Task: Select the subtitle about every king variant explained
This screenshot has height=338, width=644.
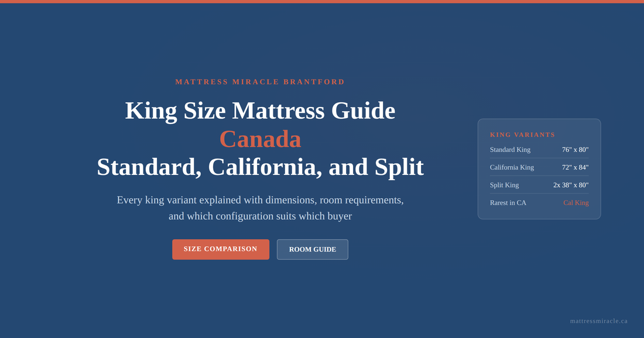Action: (x=261, y=208)
